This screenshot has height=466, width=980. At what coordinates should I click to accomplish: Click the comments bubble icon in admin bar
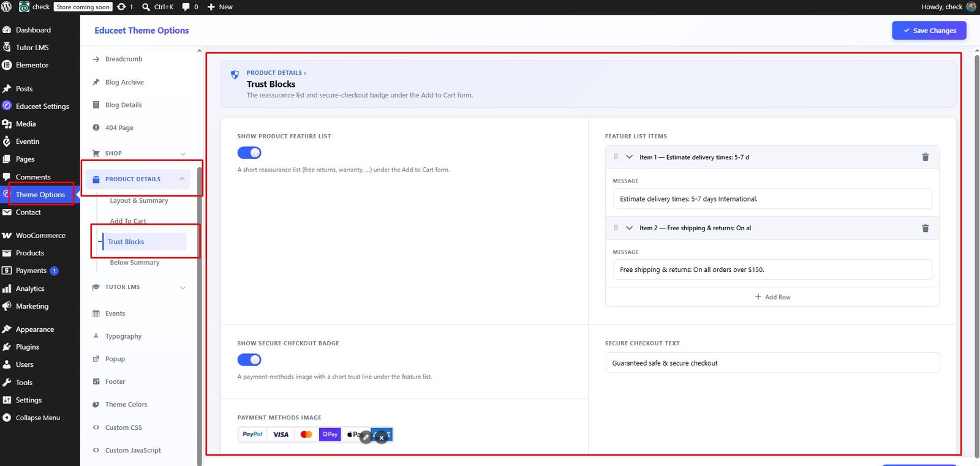tap(186, 7)
